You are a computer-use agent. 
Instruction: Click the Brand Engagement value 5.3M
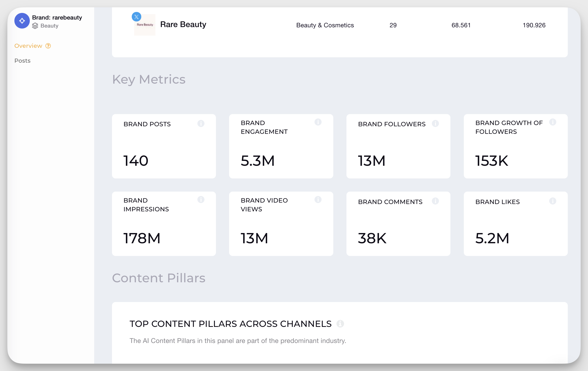(258, 161)
